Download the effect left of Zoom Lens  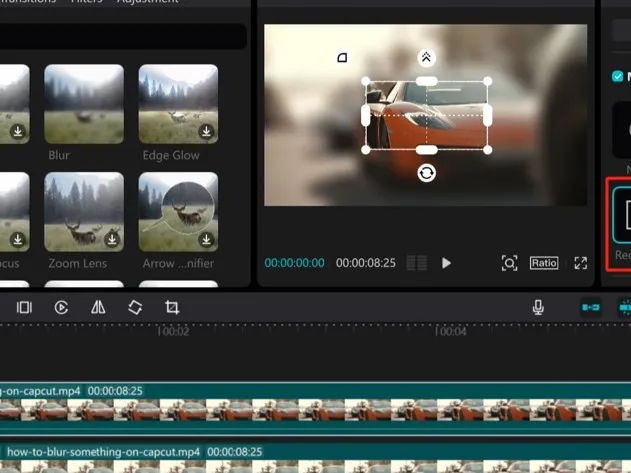coord(18,240)
